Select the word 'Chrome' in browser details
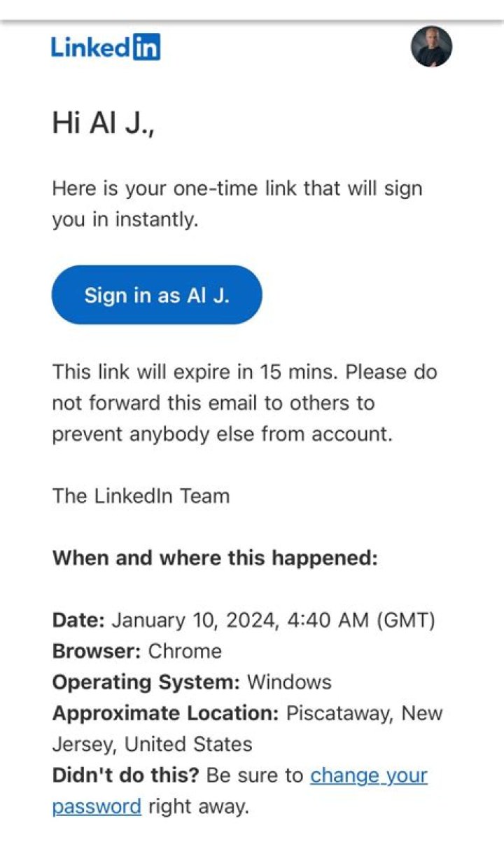 [185, 651]
